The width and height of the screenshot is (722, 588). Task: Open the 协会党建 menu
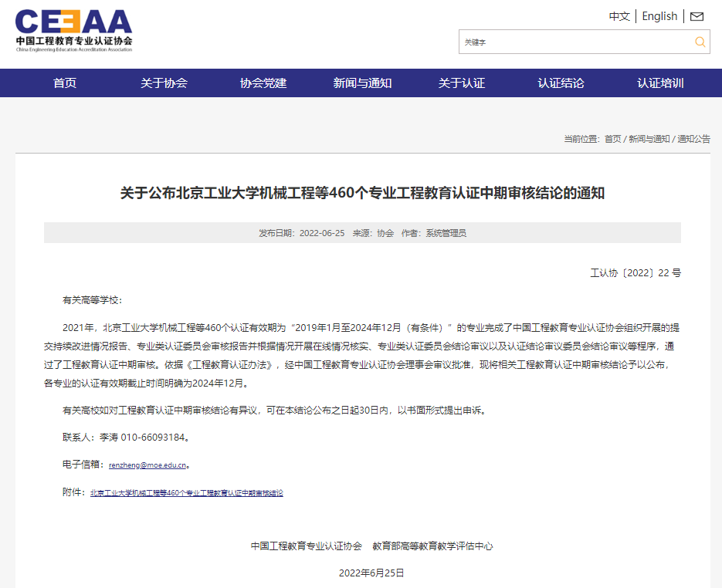263,83
